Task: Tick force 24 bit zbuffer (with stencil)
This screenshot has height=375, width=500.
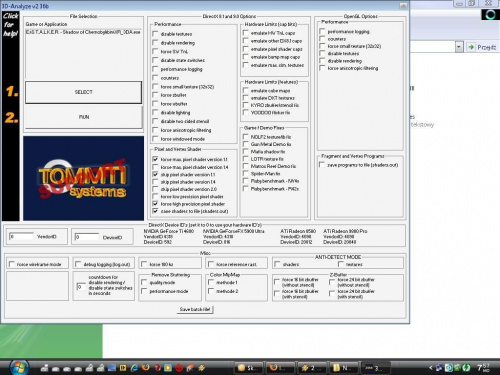Action: tap(332, 293)
